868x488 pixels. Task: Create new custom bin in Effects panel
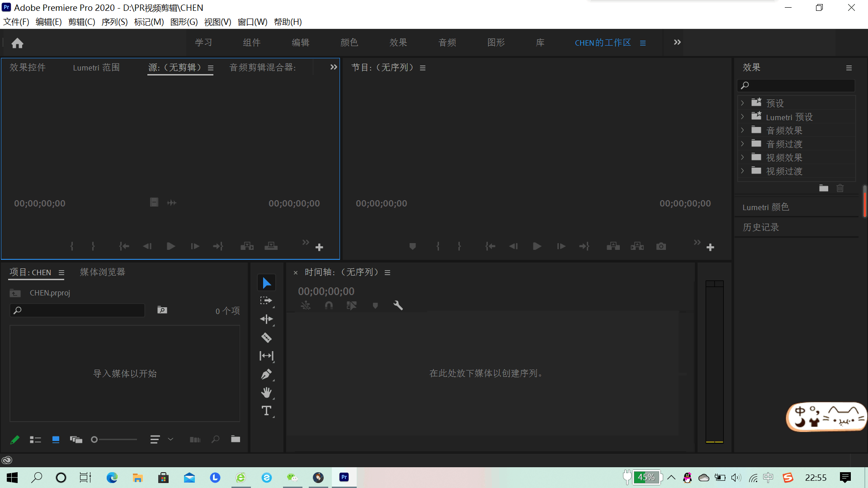coord(824,188)
